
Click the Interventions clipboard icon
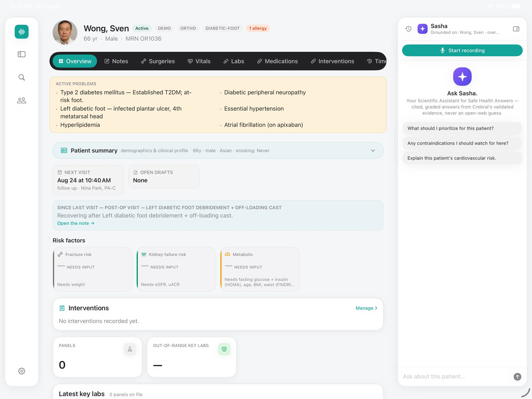click(x=62, y=308)
